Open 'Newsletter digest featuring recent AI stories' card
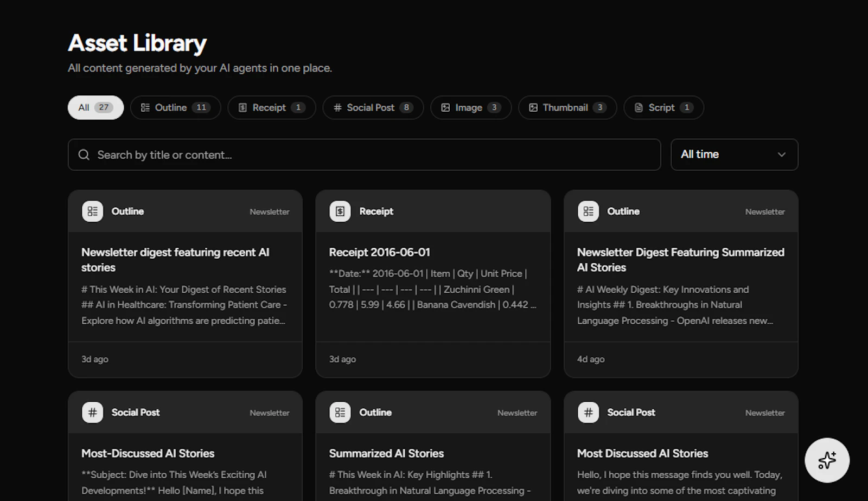 click(185, 284)
